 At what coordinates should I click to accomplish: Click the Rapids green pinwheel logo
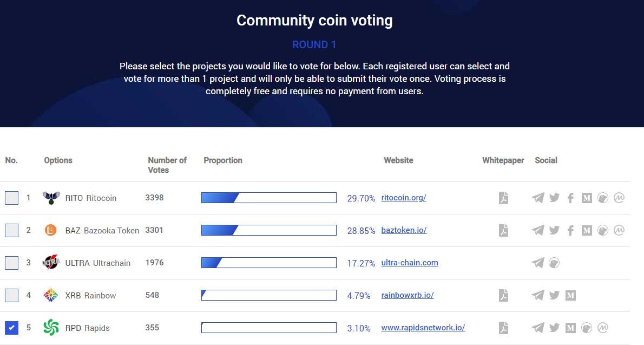pyautogui.click(x=51, y=328)
